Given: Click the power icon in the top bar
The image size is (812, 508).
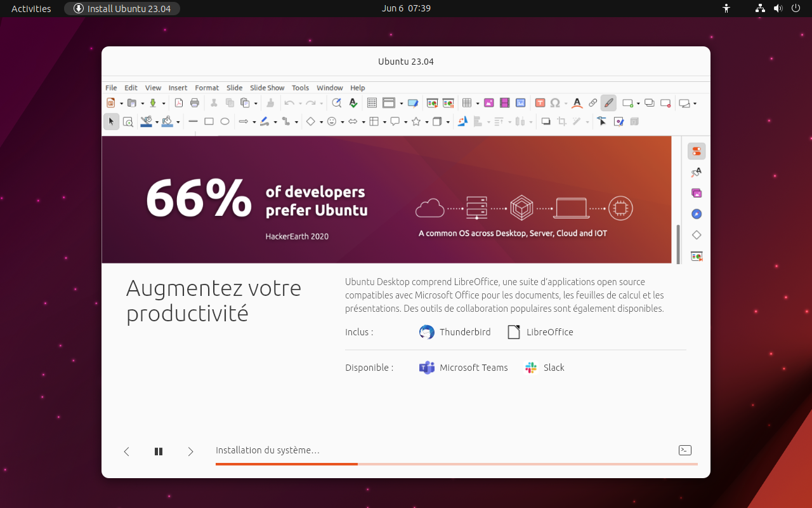Looking at the screenshot, I should (796, 8).
